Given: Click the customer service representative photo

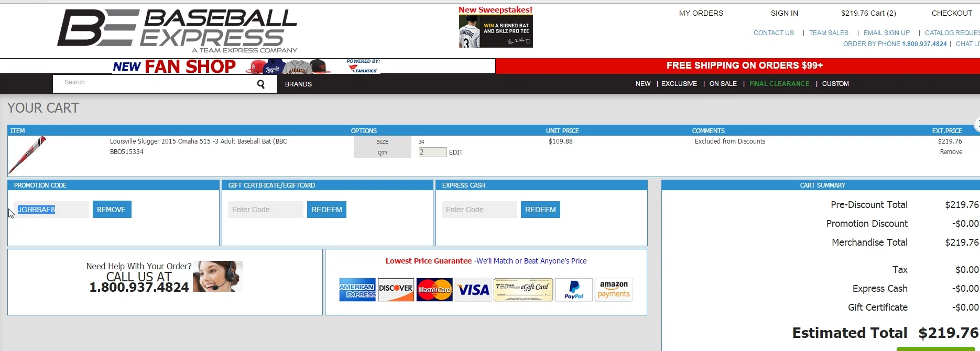Looking at the screenshot, I should coord(217,276).
